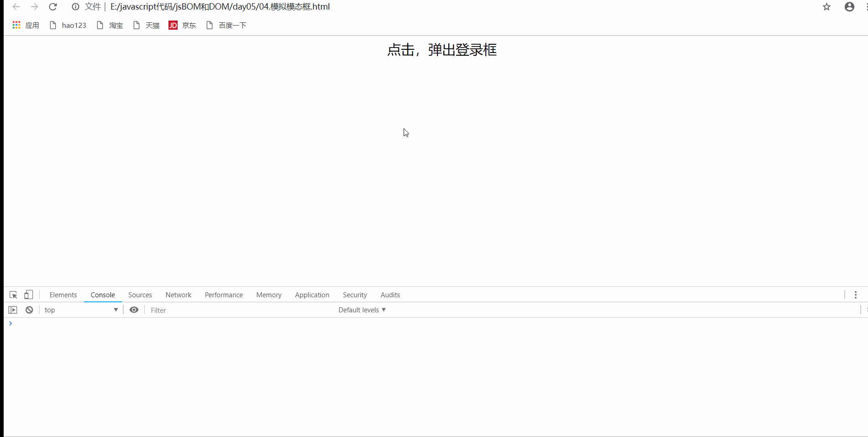Image resolution: width=868 pixels, height=437 pixels.
Task: Bookmark this page with the star icon
Action: point(826,7)
